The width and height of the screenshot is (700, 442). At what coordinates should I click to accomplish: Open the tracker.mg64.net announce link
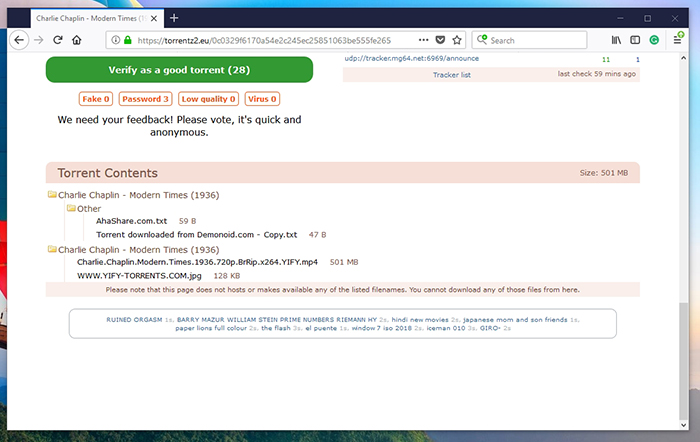[x=411, y=58]
